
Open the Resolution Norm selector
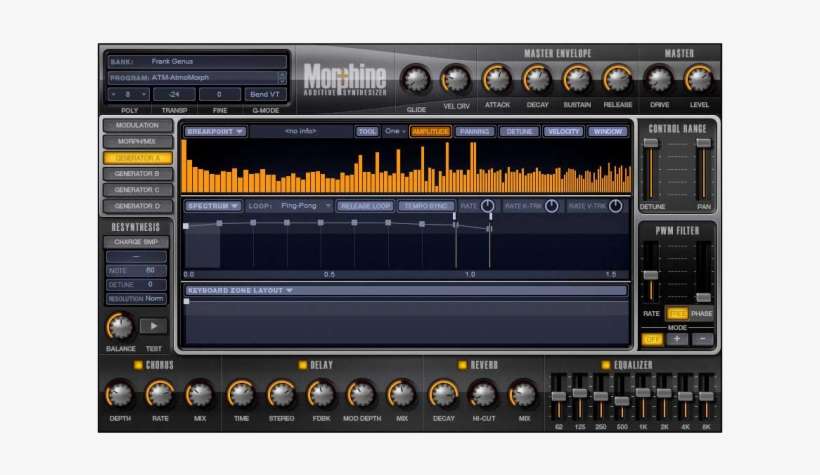click(x=136, y=299)
